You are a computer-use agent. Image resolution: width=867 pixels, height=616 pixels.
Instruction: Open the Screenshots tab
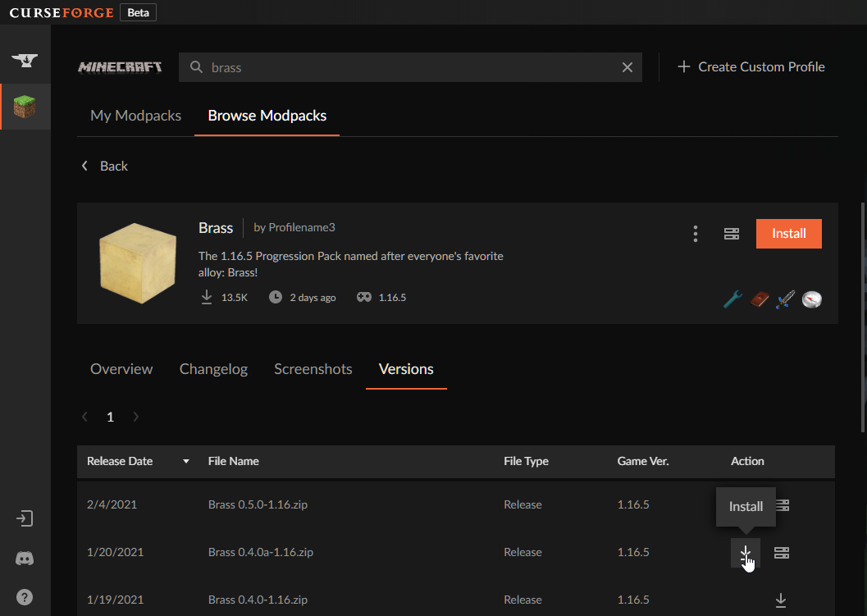point(313,369)
